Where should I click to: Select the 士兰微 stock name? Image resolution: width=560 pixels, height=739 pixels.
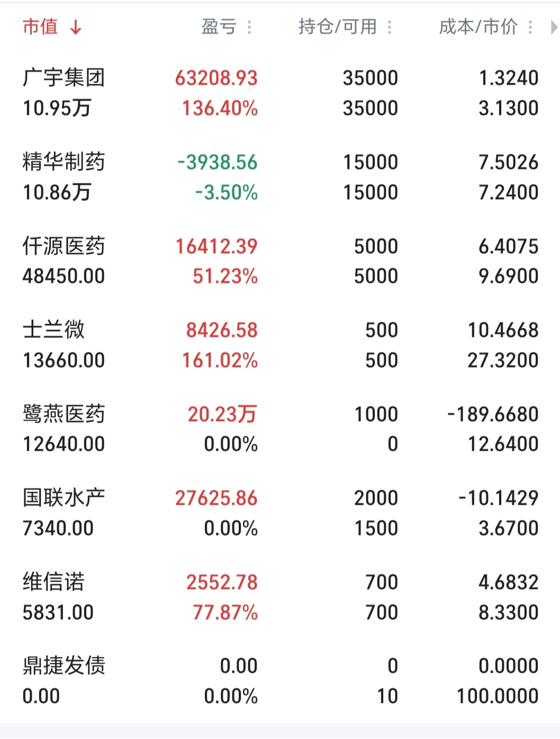pyautogui.click(x=53, y=330)
